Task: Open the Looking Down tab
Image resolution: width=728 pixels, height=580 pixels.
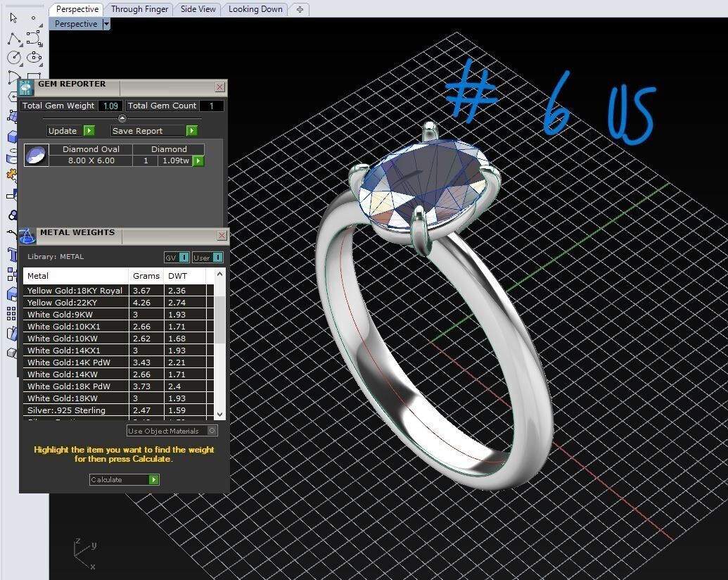Action: point(255,9)
